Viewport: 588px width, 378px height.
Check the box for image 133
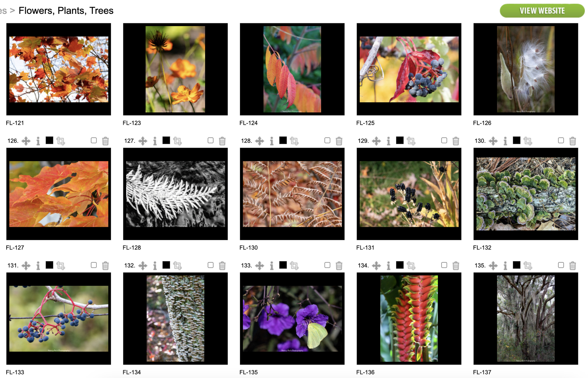[327, 265]
